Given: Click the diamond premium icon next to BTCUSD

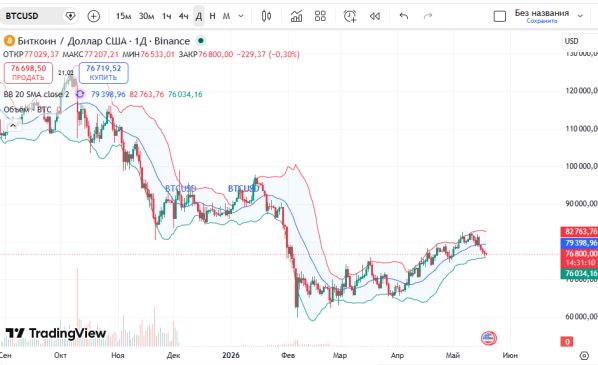Looking at the screenshot, I should (x=70, y=16).
